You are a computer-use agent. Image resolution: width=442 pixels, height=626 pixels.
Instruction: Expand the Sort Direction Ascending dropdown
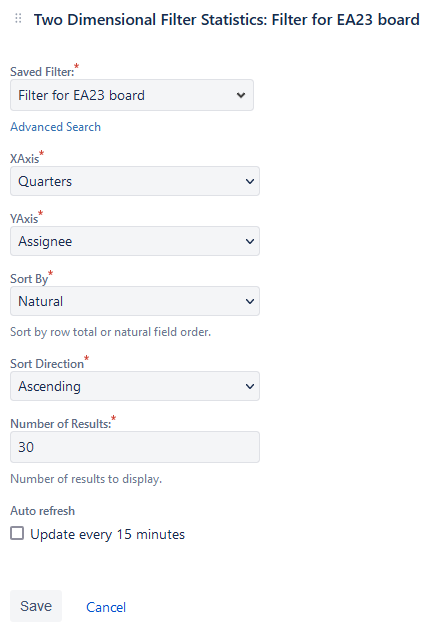point(135,386)
